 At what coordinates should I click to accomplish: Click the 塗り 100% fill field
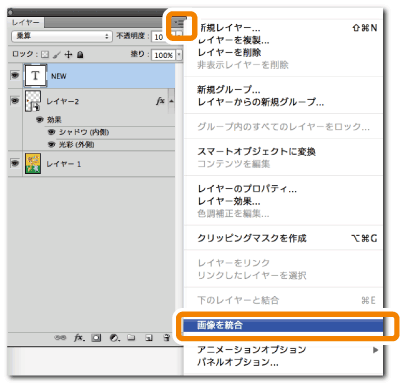163,55
